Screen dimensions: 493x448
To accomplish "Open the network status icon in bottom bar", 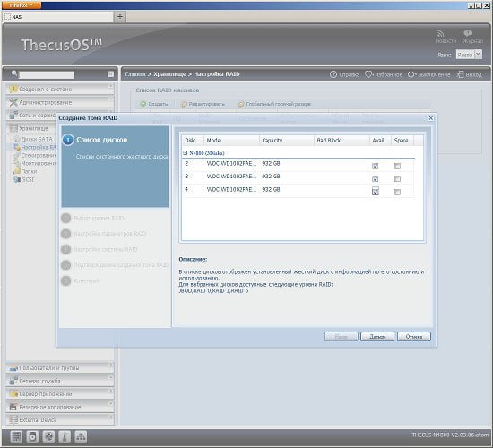I will pos(81,436).
